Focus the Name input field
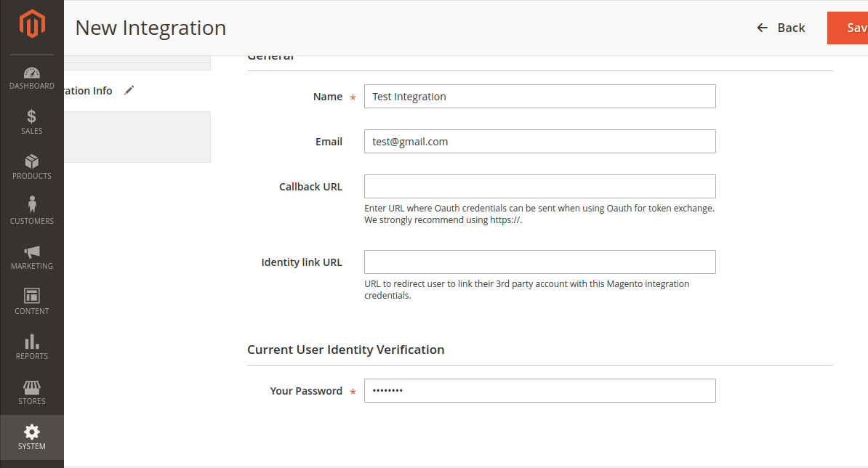The image size is (868, 468). tap(539, 96)
